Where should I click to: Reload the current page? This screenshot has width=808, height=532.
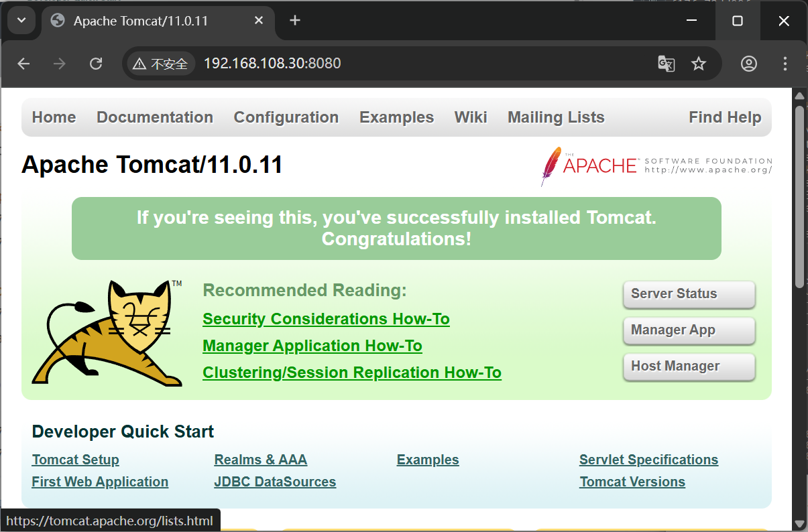(x=96, y=64)
